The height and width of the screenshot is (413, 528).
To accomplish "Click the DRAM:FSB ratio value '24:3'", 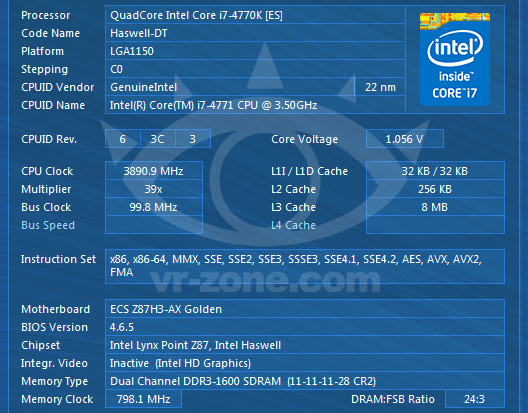I will [475, 399].
